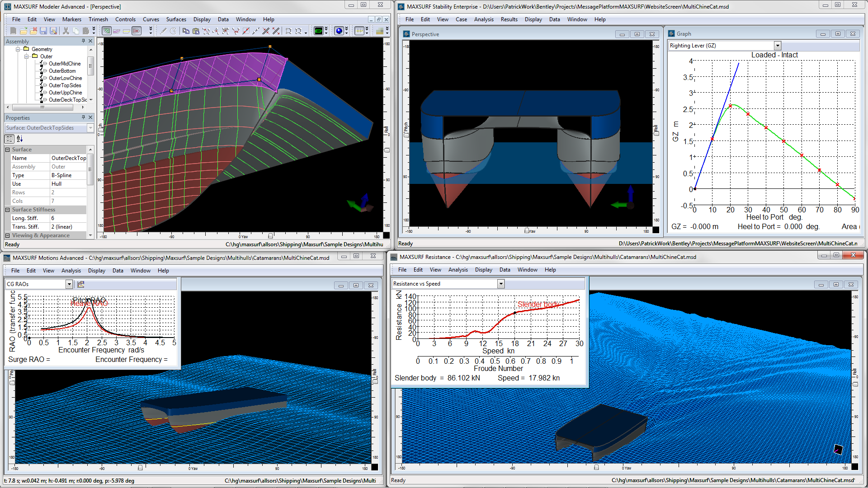Select the Body plan view icon in Modeler
868x488 pixels.
click(x=137, y=31)
